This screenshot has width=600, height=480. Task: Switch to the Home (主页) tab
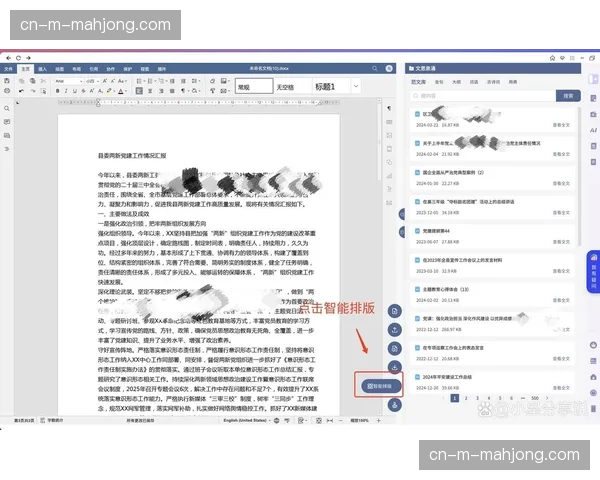pyautogui.click(x=25, y=69)
